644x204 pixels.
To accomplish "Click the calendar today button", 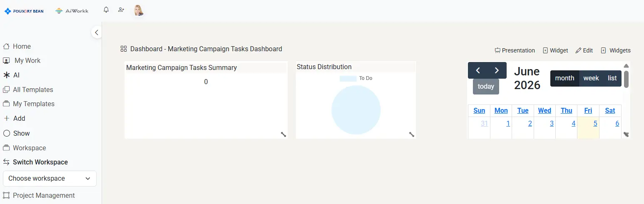I will 486,87.
